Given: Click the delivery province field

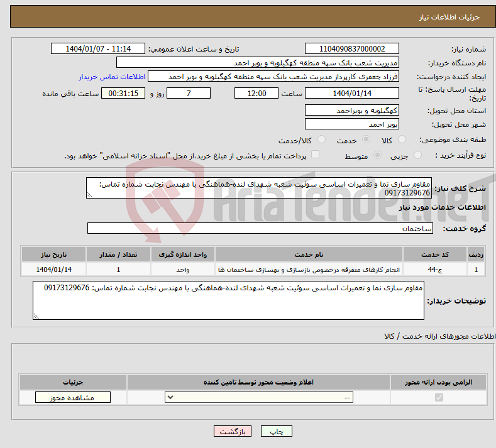Looking at the screenshot, I should click(352, 111).
